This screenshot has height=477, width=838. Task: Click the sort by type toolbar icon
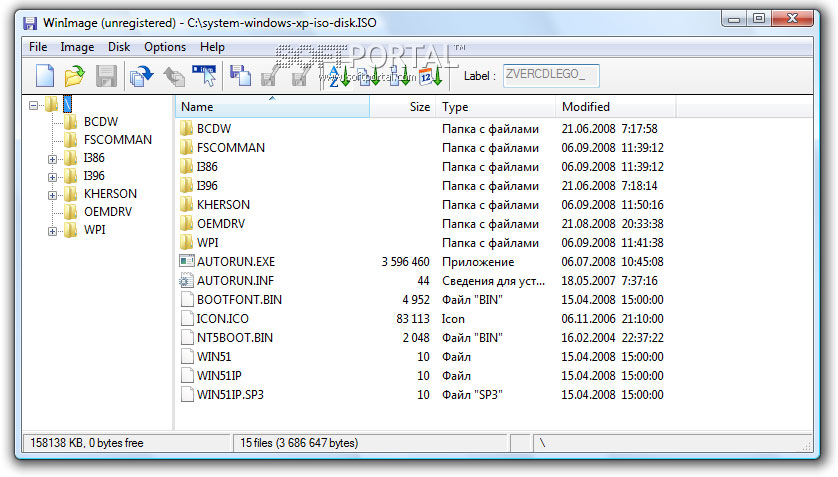pyautogui.click(x=369, y=76)
